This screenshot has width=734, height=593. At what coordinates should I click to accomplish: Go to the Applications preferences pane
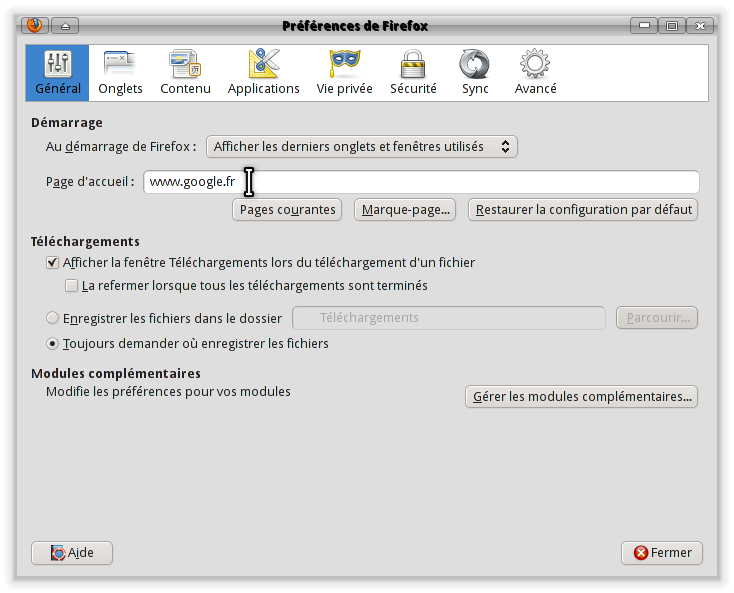tap(264, 73)
